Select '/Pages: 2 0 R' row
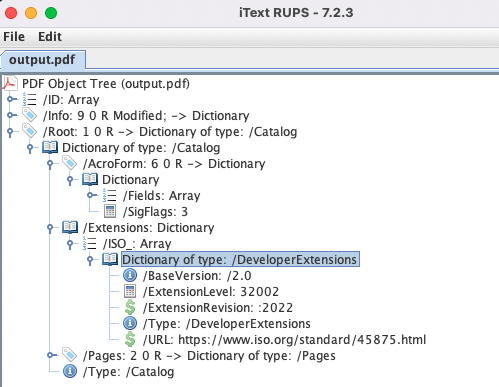The width and height of the screenshot is (499, 387). click(209, 356)
